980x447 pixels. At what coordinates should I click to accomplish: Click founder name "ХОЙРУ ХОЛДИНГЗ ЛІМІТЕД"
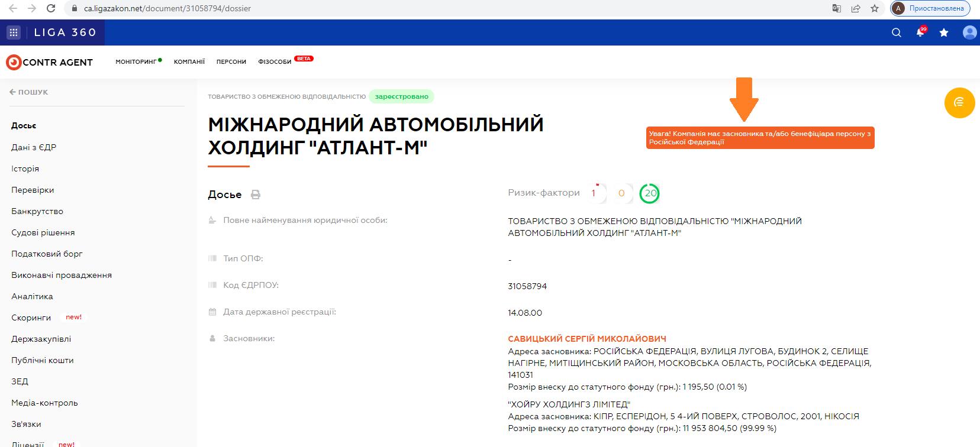pos(569,405)
